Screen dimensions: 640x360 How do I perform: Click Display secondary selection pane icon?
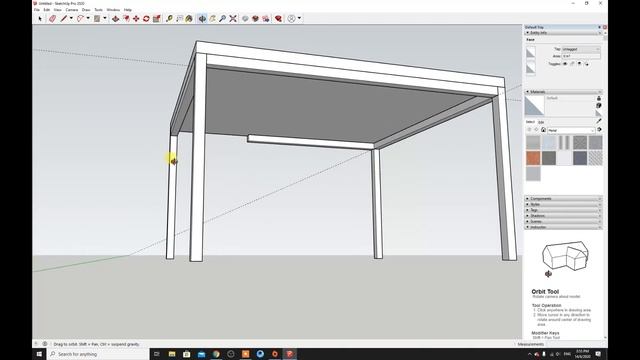tap(599, 98)
